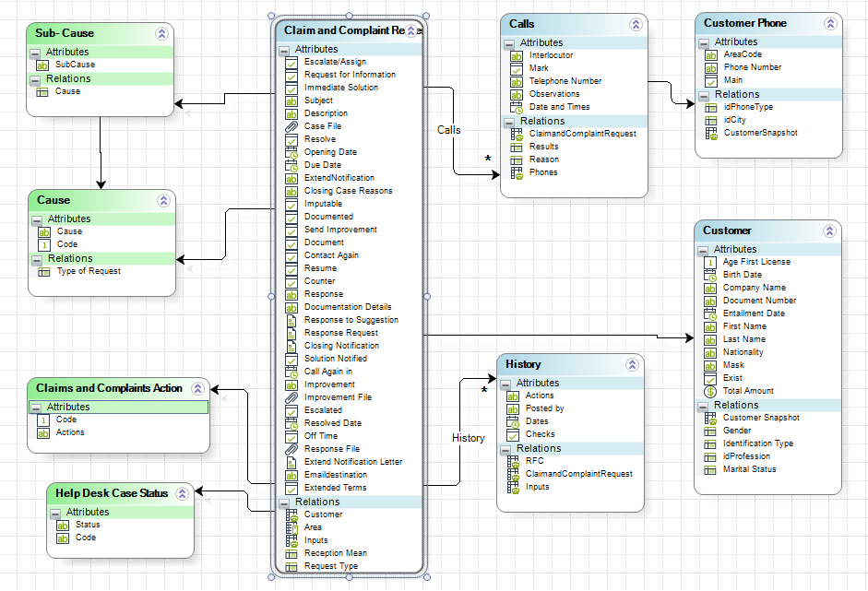Select the Immediate Solution boolean icon

point(291,89)
